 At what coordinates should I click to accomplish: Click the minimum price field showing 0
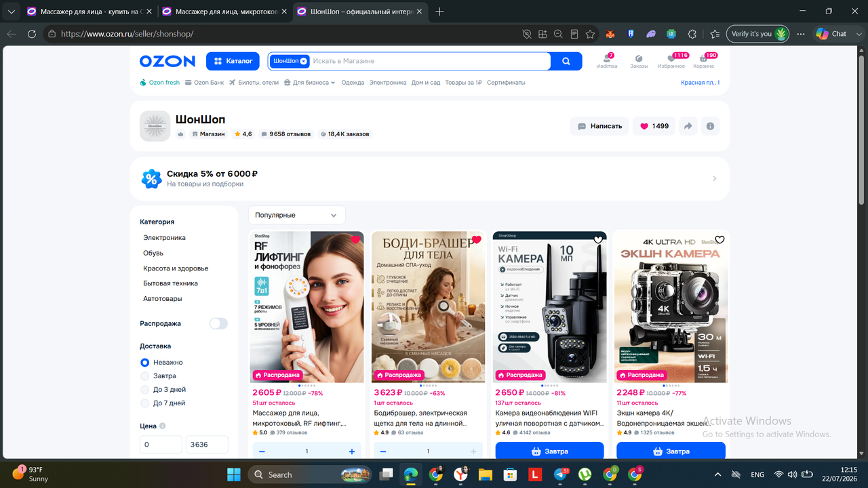pos(161,445)
